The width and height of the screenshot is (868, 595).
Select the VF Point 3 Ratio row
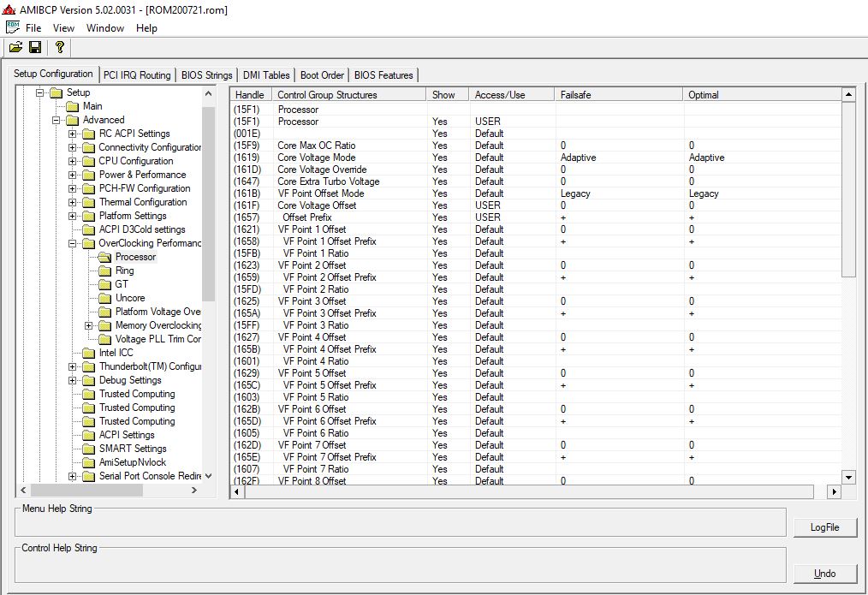[536, 325]
